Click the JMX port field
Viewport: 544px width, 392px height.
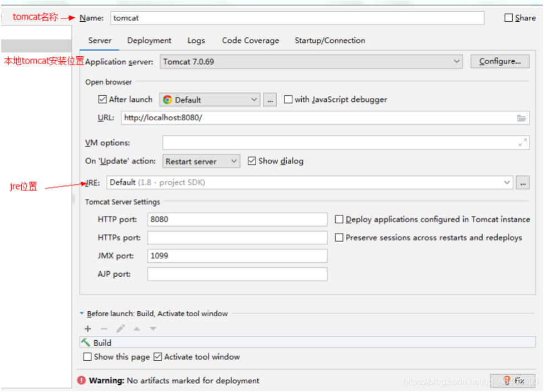pyautogui.click(x=237, y=256)
